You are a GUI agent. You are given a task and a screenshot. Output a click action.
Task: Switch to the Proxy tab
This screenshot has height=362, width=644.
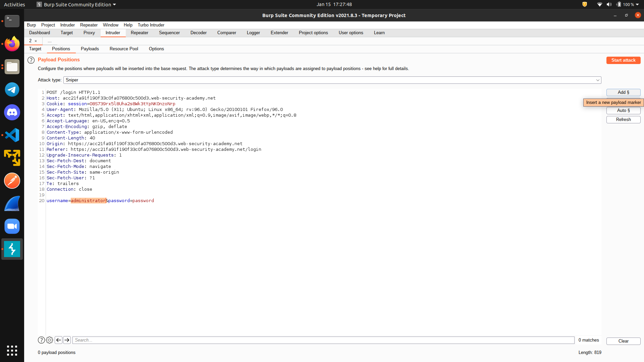89,33
